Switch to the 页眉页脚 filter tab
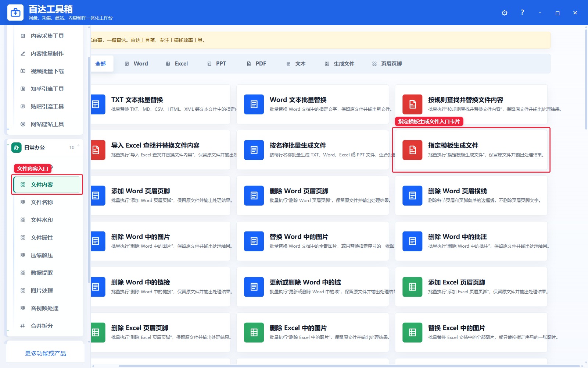588x368 pixels. pos(387,64)
